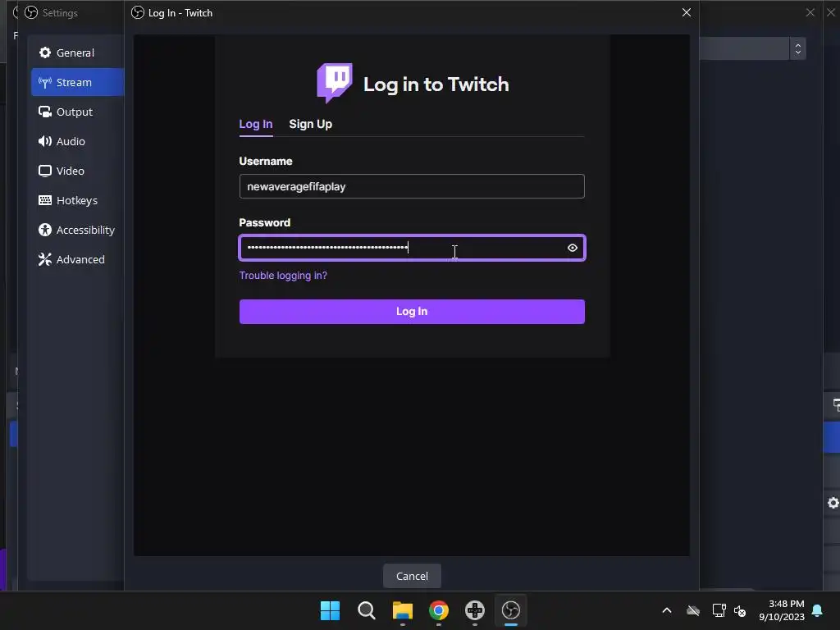Switch to the Log In tab
This screenshot has height=630, width=840.
point(256,124)
